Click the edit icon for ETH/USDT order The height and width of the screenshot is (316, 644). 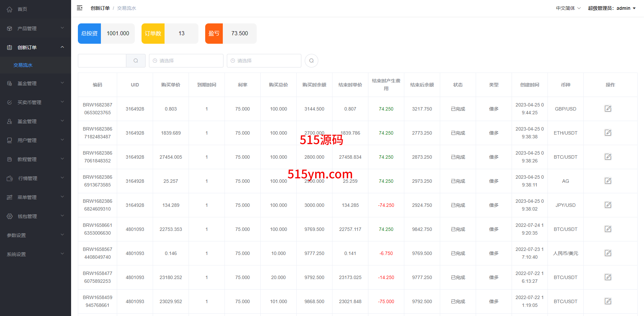(x=608, y=133)
